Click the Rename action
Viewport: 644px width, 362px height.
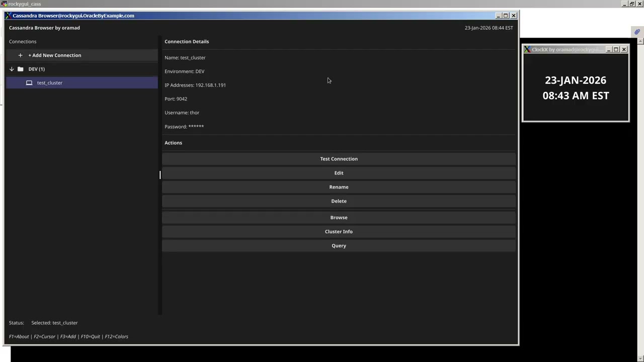(x=339, y=187)
